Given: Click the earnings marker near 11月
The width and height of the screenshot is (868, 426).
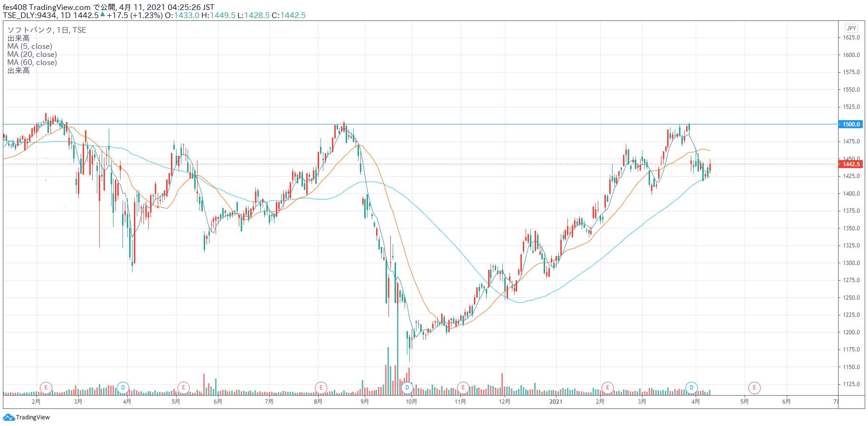Looking at the screenshot, I should coord(463,388).
